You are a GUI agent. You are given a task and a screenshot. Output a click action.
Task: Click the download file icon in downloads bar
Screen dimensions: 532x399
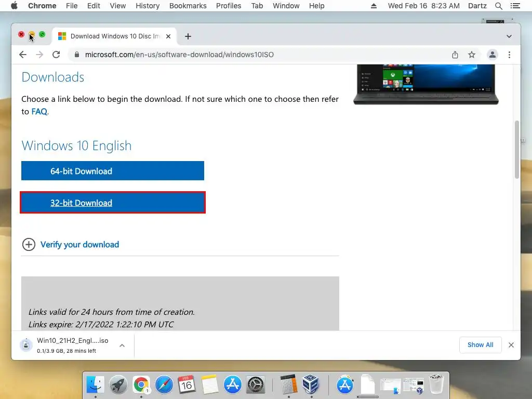26,345
